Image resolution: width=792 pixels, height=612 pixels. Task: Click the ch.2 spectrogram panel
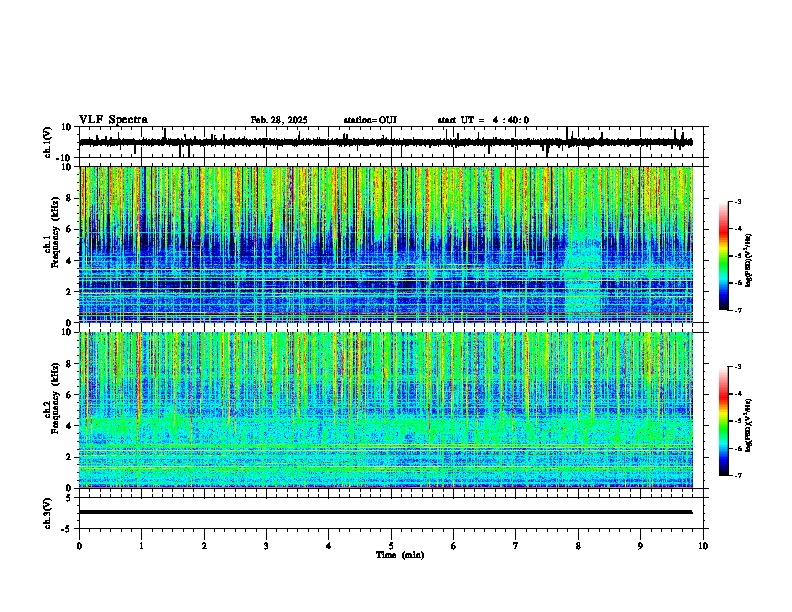(x=386, y=410)
